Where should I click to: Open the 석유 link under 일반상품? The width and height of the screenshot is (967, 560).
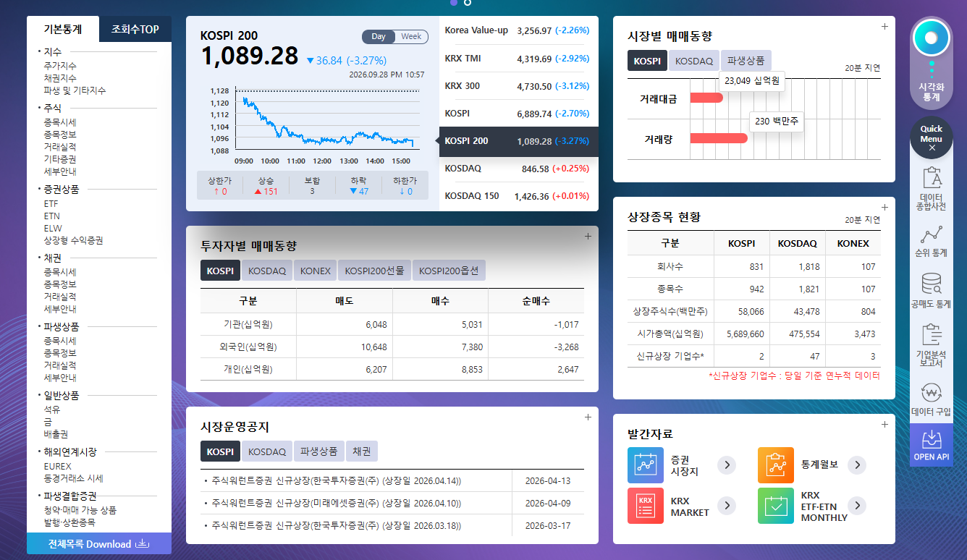[x=51, y=410]
